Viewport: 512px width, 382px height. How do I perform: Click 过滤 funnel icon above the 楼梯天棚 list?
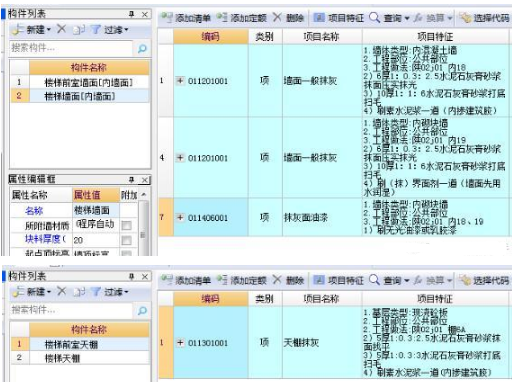click(x=96, y=292)
